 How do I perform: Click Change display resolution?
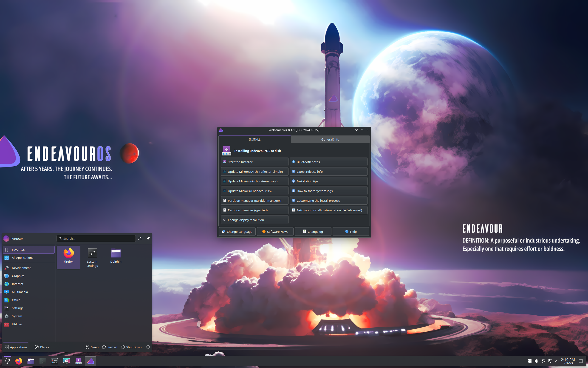click(254, 220)
